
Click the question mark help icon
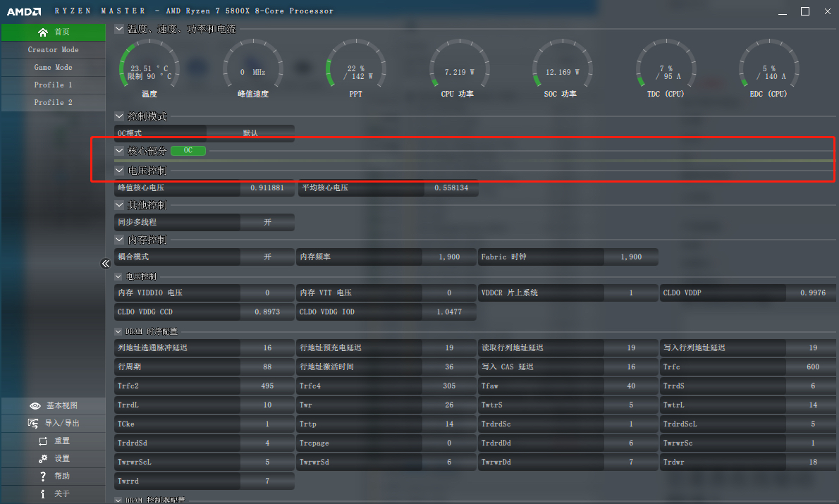tap(43, 477)
